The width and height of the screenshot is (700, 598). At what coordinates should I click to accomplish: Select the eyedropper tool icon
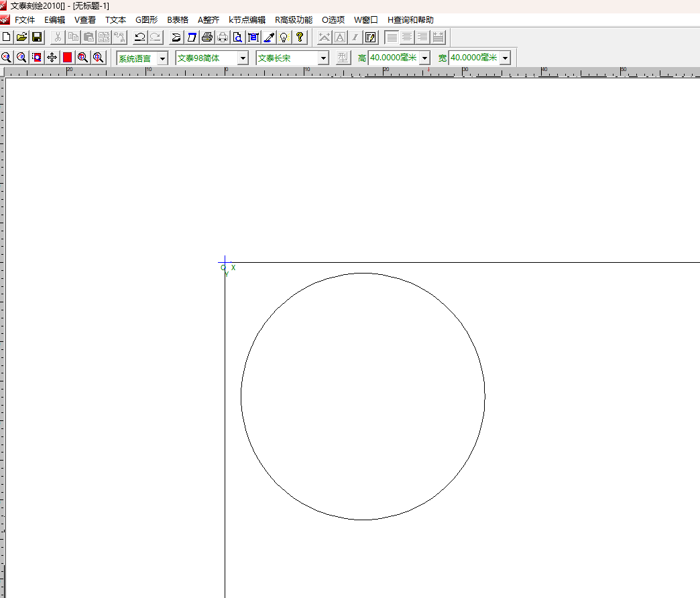(x=269, y=37)
